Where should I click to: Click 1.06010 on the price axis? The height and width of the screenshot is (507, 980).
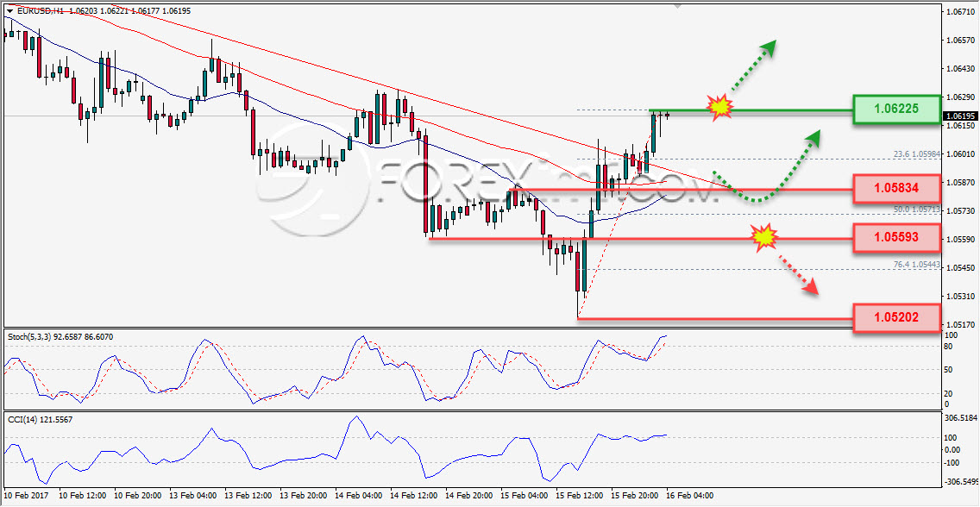point(962,154)
